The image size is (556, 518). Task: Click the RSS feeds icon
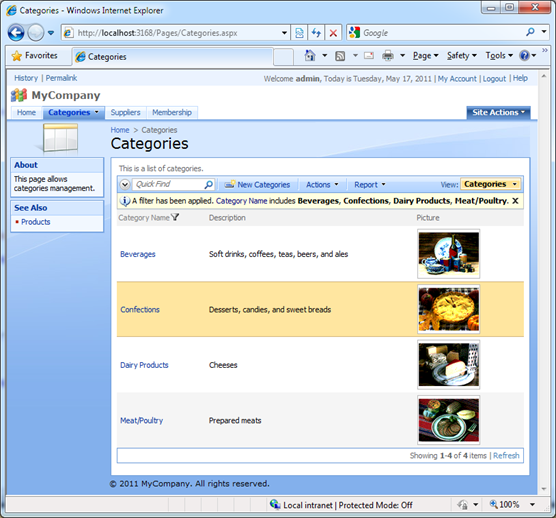click(x=340, y=56)
